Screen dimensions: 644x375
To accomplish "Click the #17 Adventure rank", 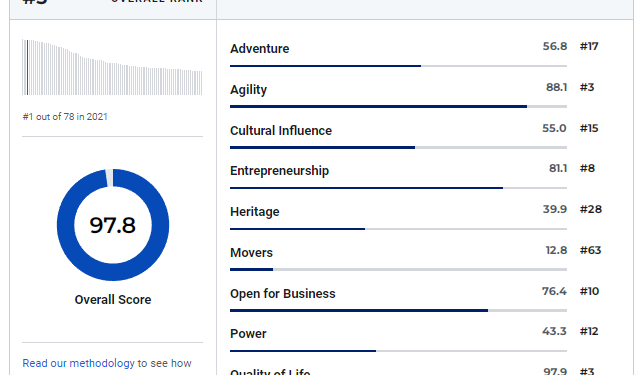I will pos(589,46).
